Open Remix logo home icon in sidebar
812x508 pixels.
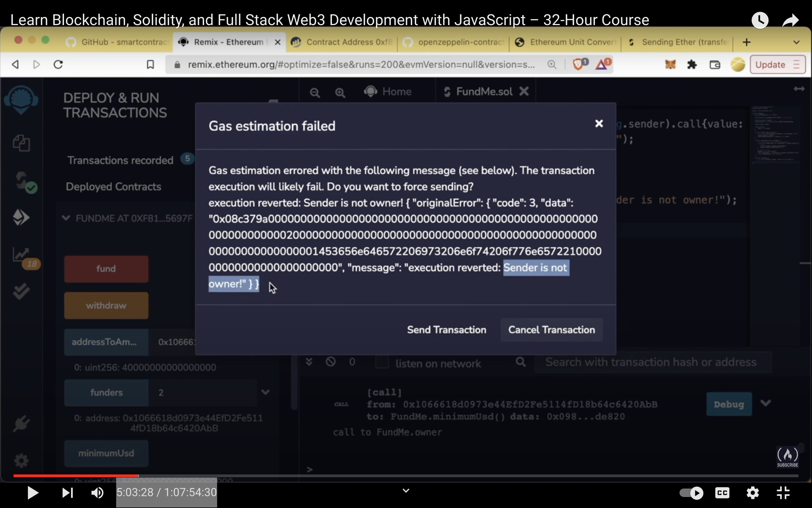(21, 100)
